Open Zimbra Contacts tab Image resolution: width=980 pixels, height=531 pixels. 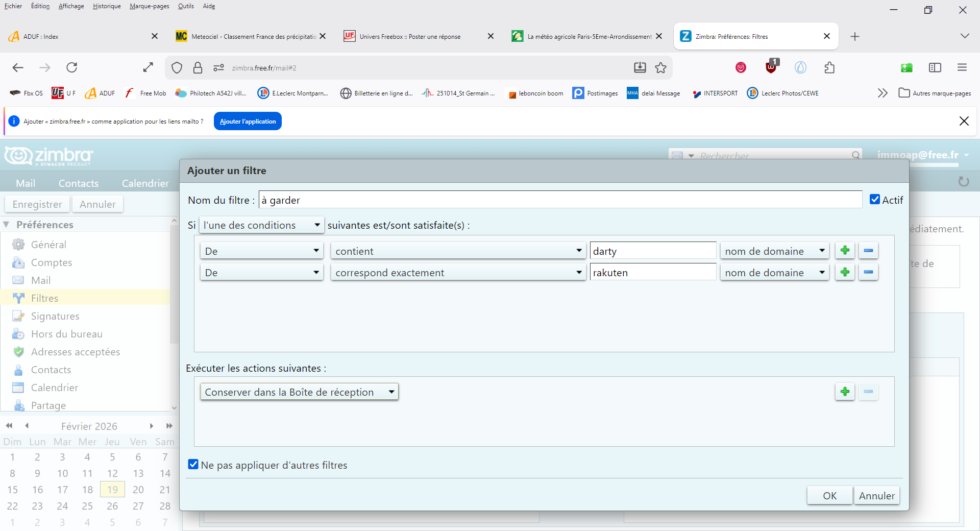click(x=78, y=183)
